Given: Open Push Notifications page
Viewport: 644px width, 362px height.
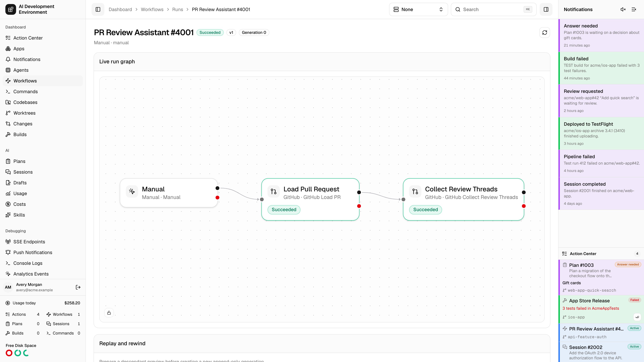Looking at the screenshot, I should coord(43,253).
